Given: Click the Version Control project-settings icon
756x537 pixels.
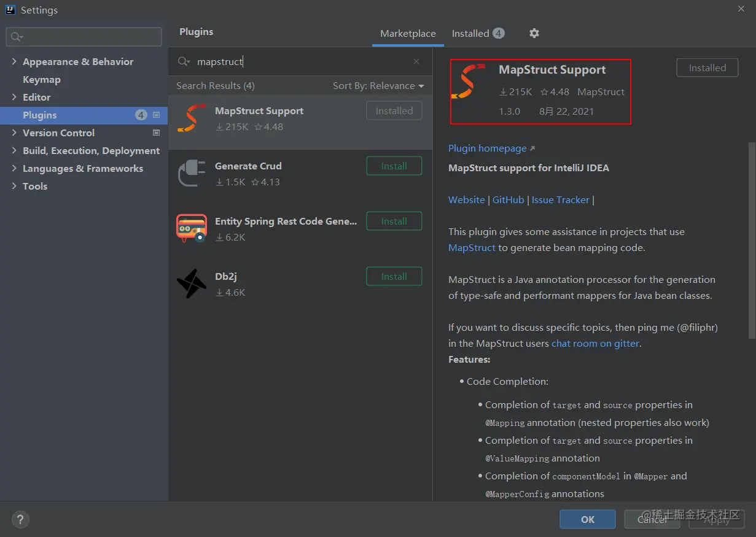Looking at the screenshot, I should click(x=156, y=133).
